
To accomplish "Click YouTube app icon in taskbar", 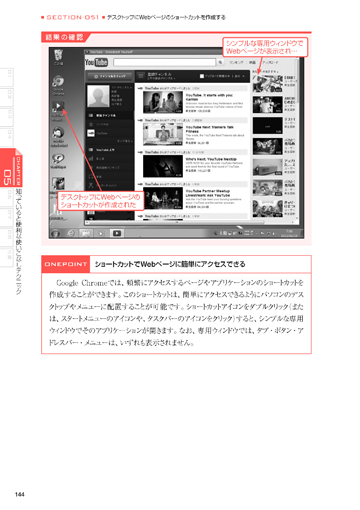I will click(x=117, y=233).
